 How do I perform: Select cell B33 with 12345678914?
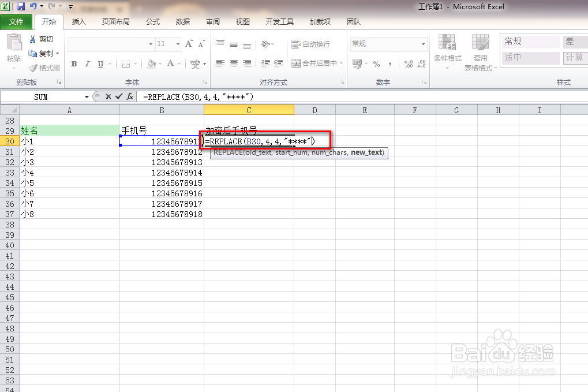point(162,173)
